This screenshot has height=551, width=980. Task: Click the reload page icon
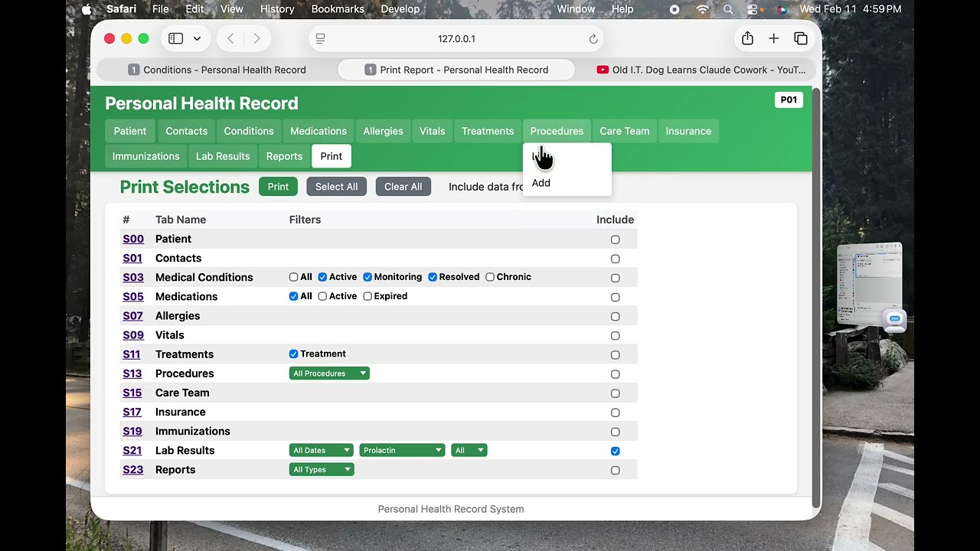593,39
